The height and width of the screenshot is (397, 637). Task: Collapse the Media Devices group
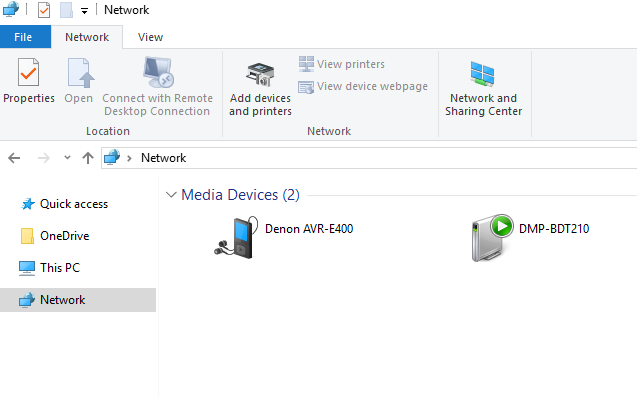[171, 195]
